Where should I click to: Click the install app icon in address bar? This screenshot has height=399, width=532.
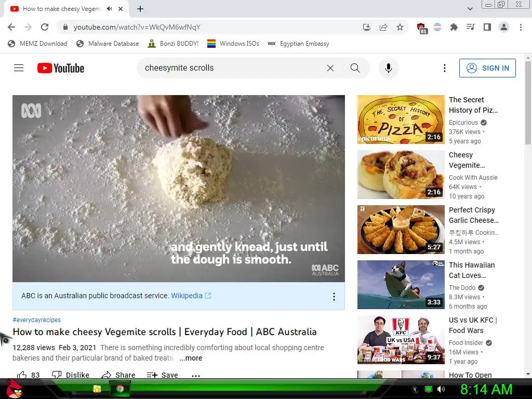pyautogui.click(x=367, y=27)
